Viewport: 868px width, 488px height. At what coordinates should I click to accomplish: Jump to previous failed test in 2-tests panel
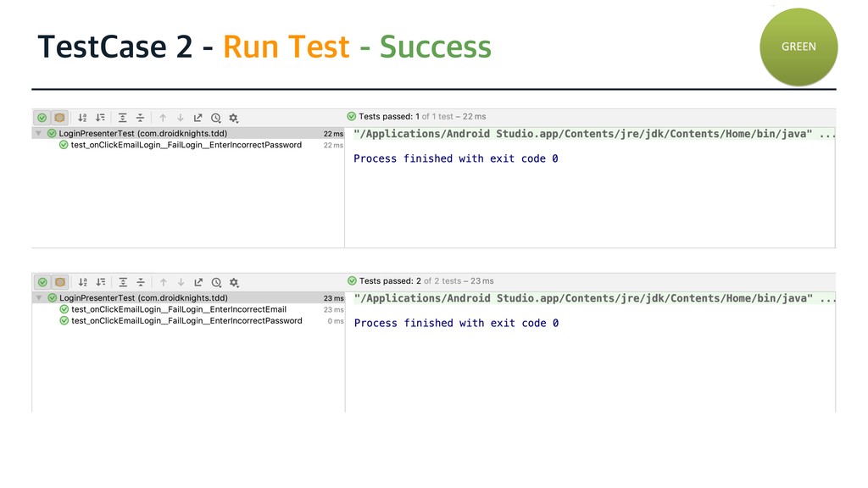tap(163, 282)
